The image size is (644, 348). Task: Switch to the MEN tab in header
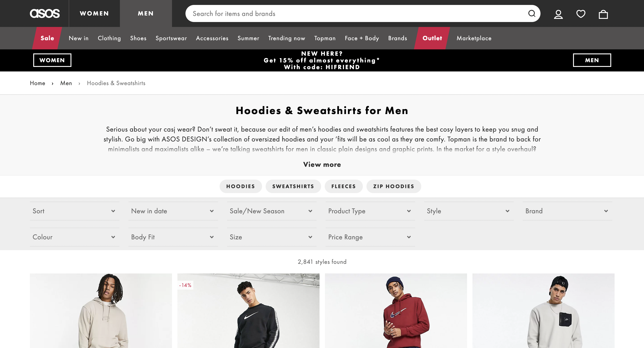coord(146,13)
